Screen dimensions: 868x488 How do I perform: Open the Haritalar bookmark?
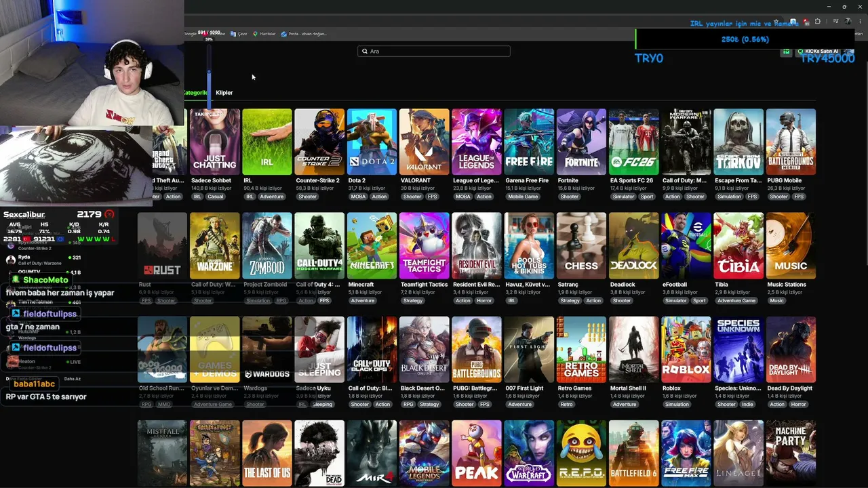pyautogui.click(x=264, y=34)
